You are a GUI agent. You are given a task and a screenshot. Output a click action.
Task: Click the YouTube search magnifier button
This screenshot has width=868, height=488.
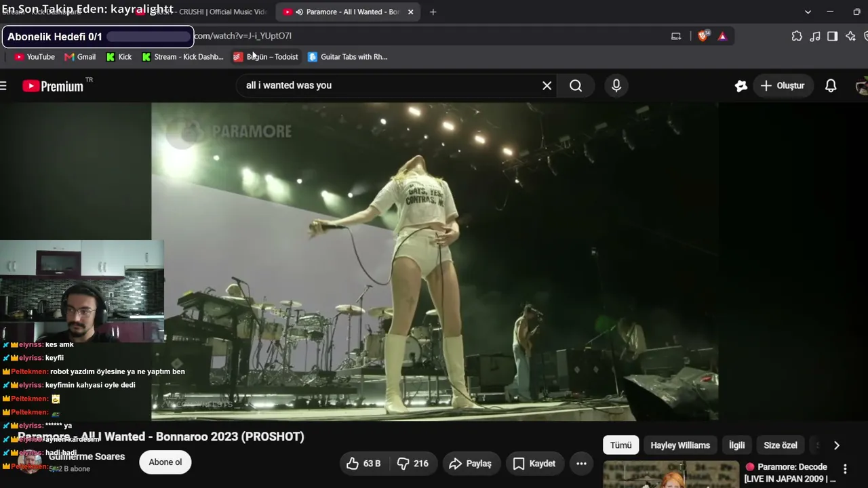coord(576,85)
